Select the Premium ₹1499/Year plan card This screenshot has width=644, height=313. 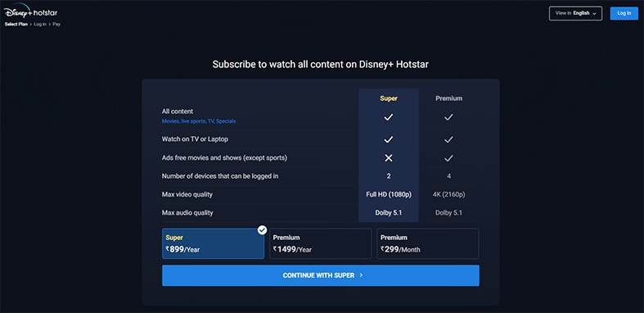click(x=320, y=243)
